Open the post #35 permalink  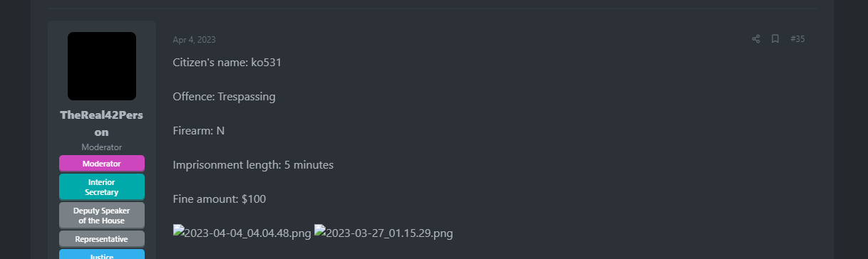click(797, 39)
